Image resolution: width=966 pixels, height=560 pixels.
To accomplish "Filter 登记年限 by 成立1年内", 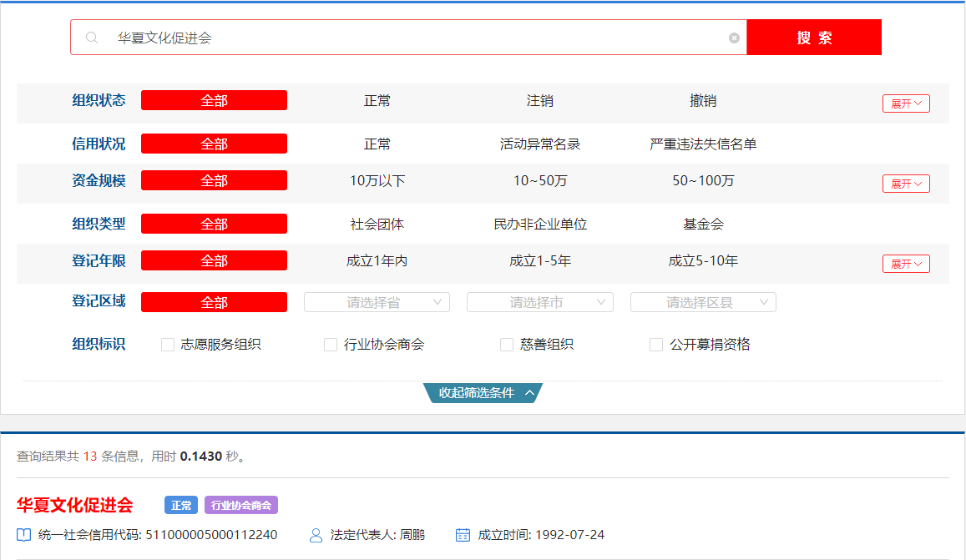I will pos(377,260).
